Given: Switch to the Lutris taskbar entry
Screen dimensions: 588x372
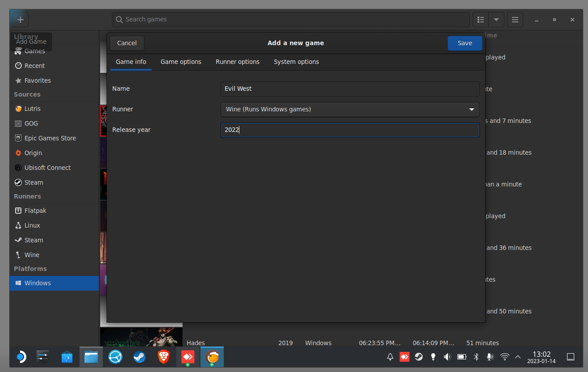Looking at the screenshot, I should click(x=212, y=357).
